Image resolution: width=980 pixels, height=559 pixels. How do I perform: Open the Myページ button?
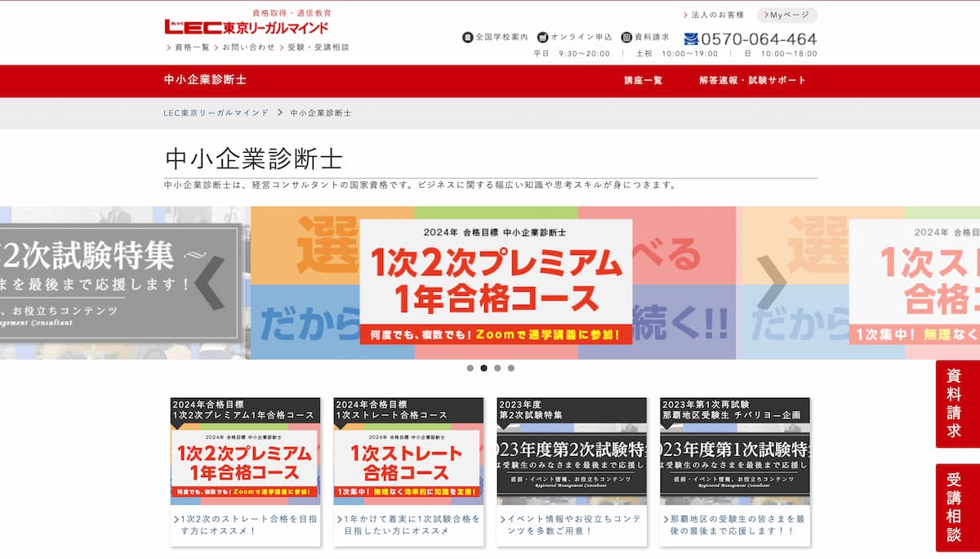(786, 16)
